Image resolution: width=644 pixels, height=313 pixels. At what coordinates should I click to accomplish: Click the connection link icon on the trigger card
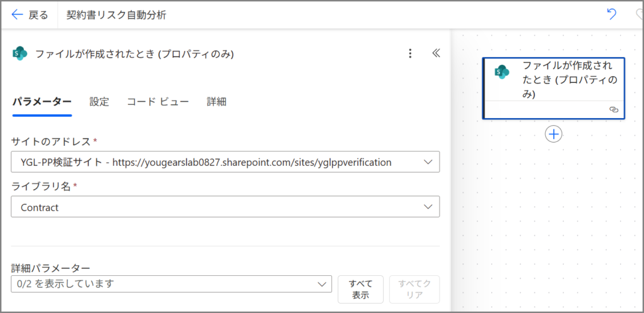614,109
